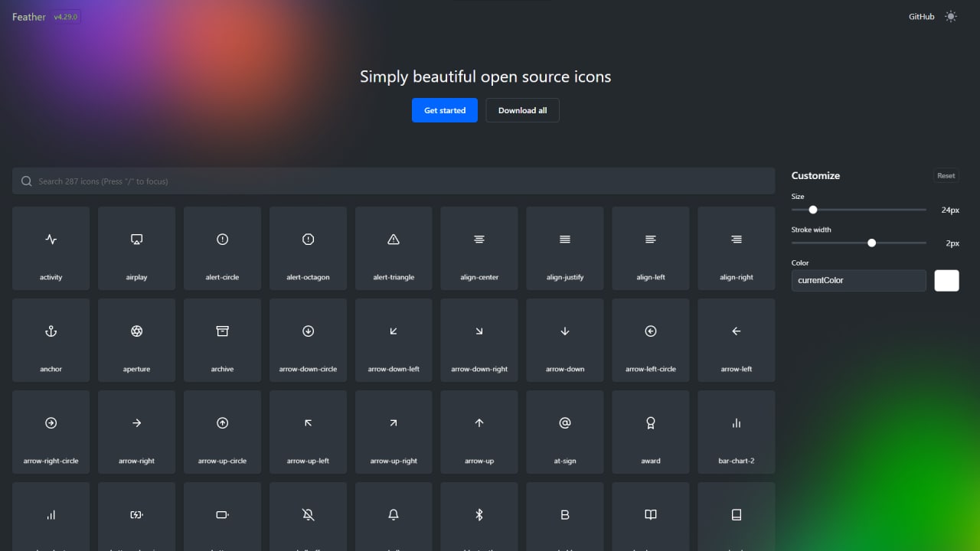Image resolution: width=980 pixels, height=551 pixels.
Task: Pick the alert-triangle icon
Action: coord(394,248)
